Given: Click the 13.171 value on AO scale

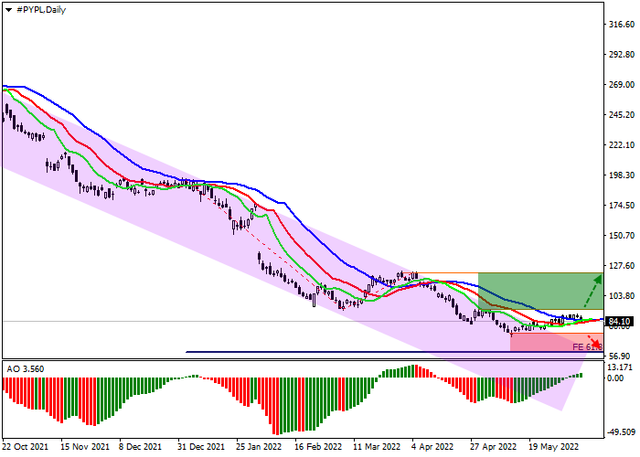Looking at the screenshot, I should pos(621,365).
